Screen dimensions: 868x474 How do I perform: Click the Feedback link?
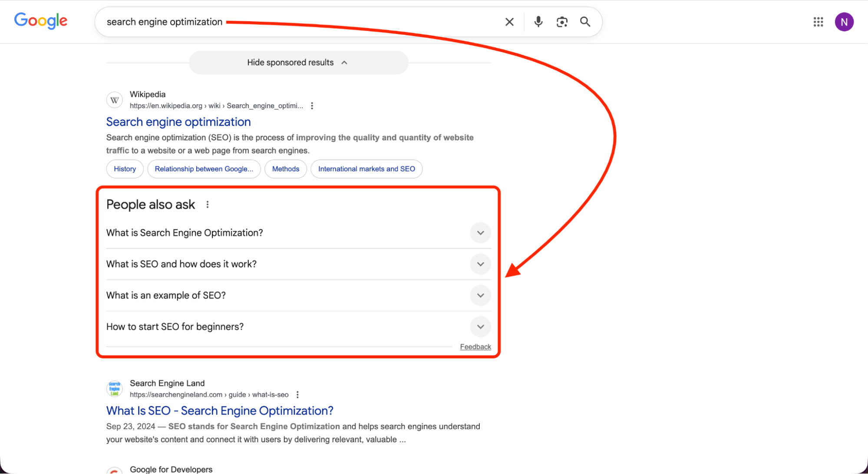pyautogui.click(x=475, y=346)
